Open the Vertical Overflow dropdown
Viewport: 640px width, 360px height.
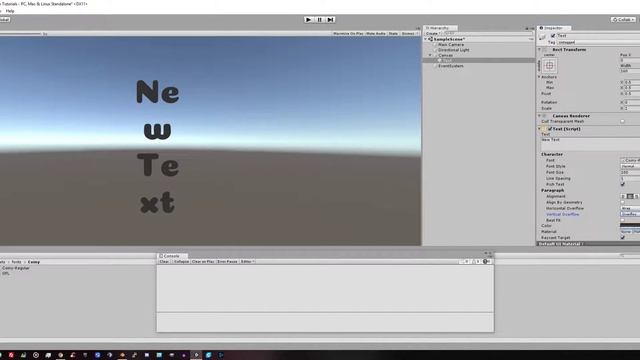630,214
